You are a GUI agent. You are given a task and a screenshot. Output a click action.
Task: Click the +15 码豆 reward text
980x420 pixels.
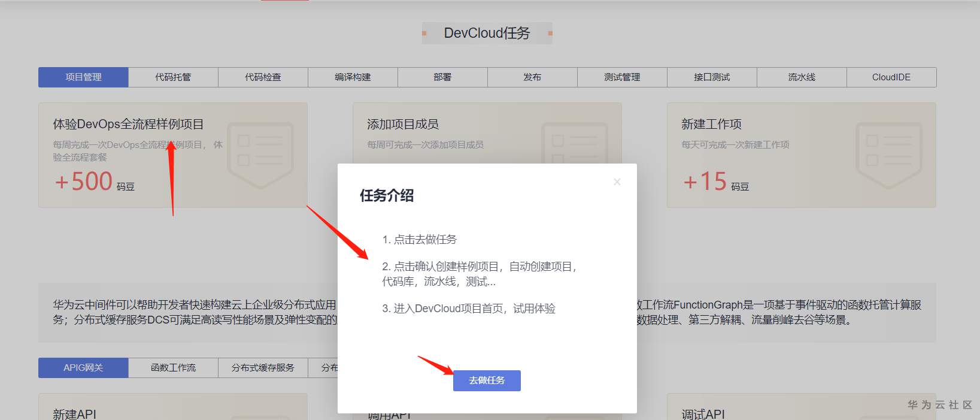pos(716,182)
